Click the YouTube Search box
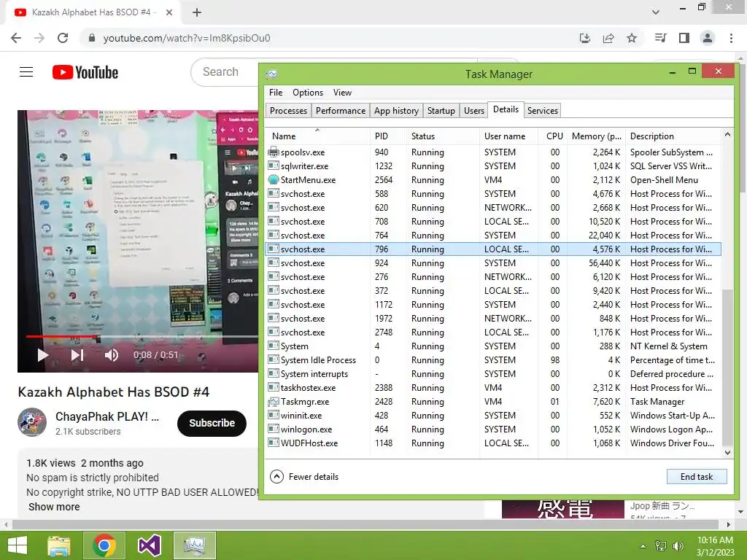Viewport: 747px width, 560px height. tap(226, 72)
